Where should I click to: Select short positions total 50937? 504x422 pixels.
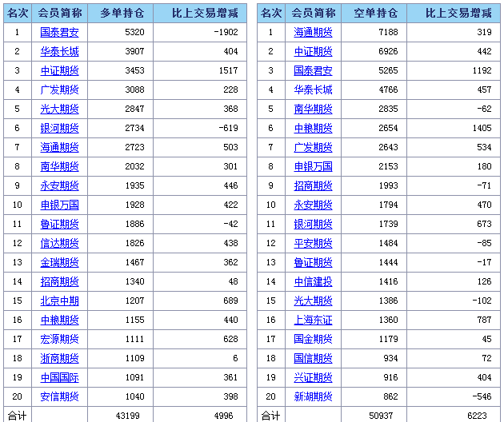(x=381, y=416)
